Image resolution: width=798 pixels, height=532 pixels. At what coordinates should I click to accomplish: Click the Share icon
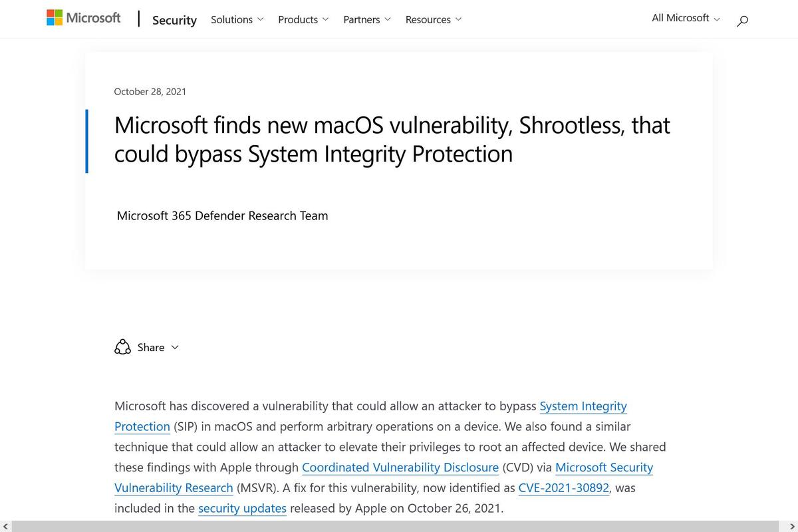click(122, 347)
